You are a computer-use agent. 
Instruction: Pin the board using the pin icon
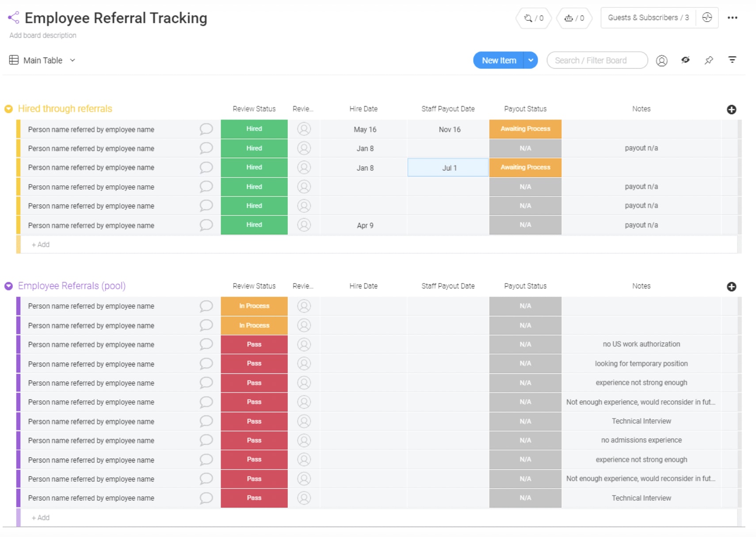coord(709,60)
